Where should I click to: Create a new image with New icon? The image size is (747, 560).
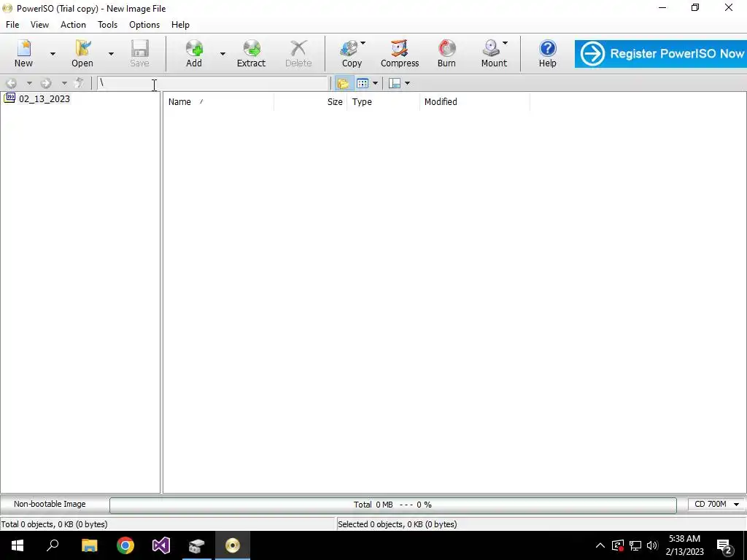point(23,53)
